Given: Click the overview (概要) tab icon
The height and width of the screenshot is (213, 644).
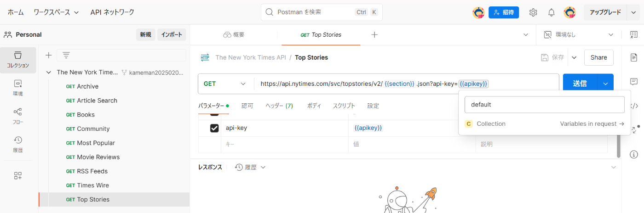Looking at the screenshot, I should 227,34.
